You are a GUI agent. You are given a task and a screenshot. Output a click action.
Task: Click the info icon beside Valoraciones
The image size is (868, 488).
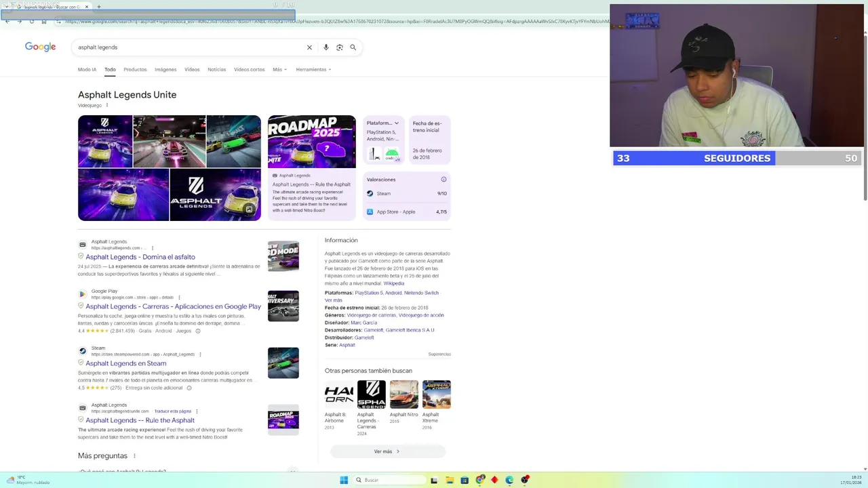(x=443, y=180)
